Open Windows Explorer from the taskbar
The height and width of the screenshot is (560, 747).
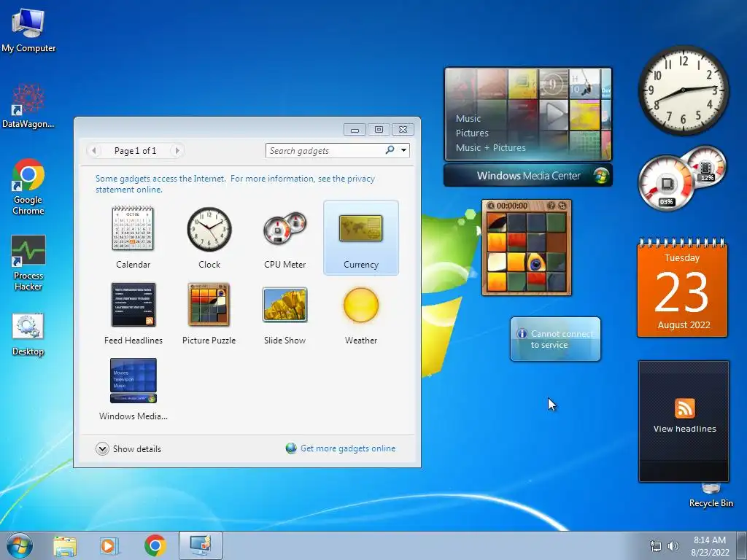pyautogui.click(x=65, y=545)
